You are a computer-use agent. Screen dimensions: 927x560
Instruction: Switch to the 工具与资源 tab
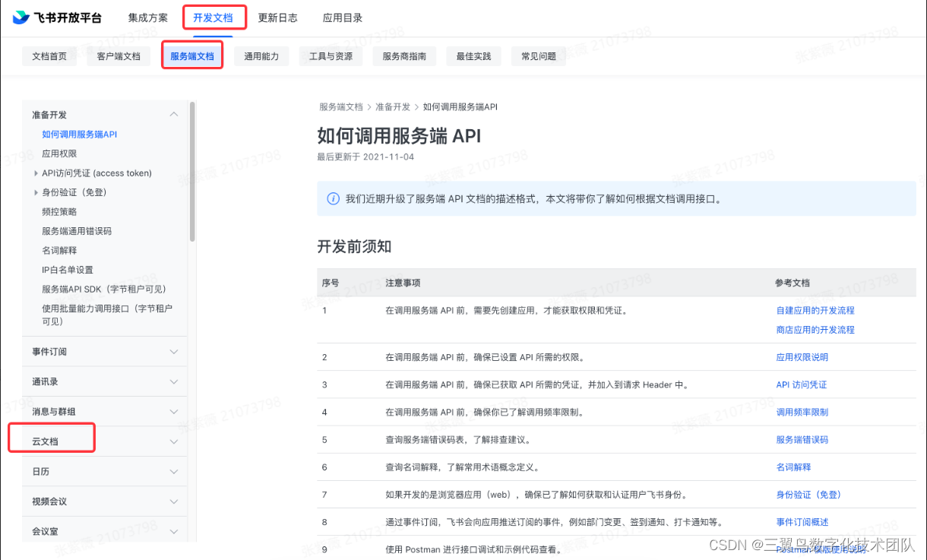click(331, 56)
